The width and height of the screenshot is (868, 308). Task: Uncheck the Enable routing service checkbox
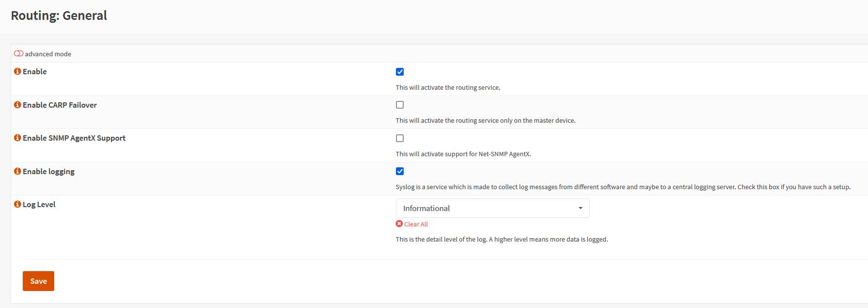click(x=400, y=72)
